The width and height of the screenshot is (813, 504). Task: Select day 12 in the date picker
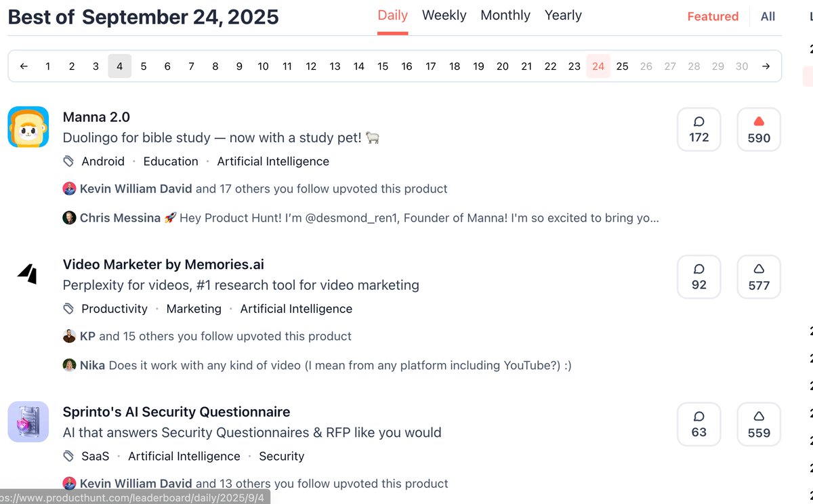click(x=311, y=66)
